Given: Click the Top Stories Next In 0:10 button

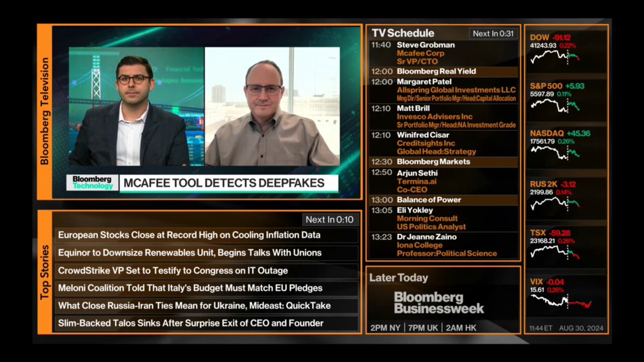Looking at the screenshot, I should click(x=330, y=219).
